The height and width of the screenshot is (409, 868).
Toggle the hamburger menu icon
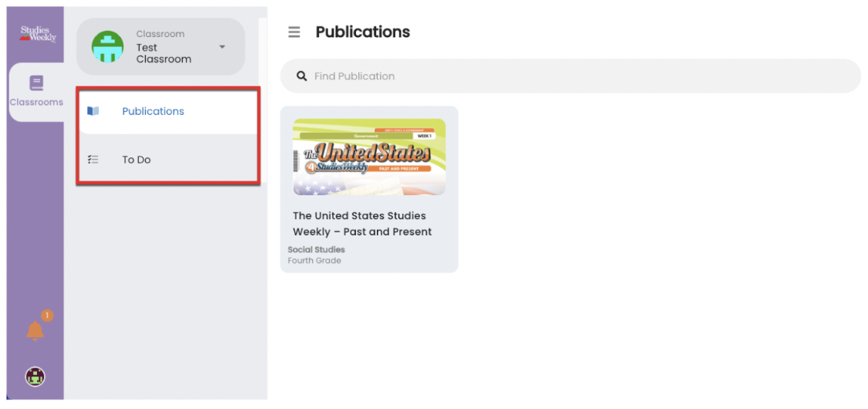tap(294, 32)
